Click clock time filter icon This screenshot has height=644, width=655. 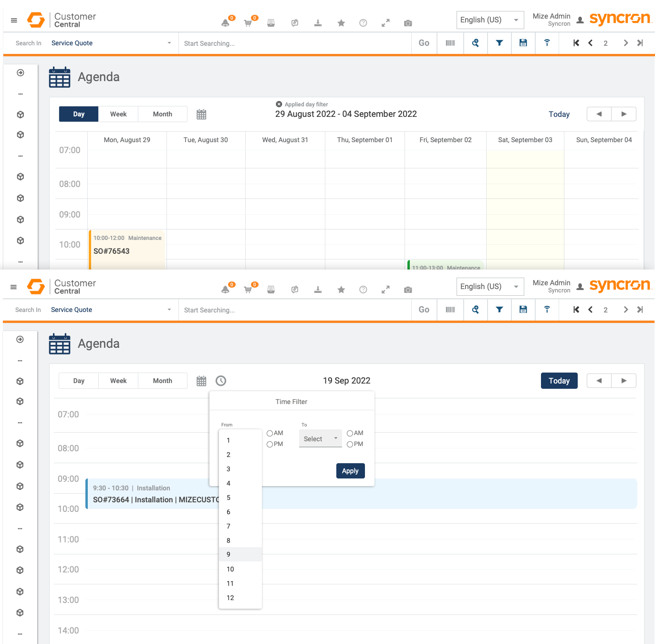221,381
